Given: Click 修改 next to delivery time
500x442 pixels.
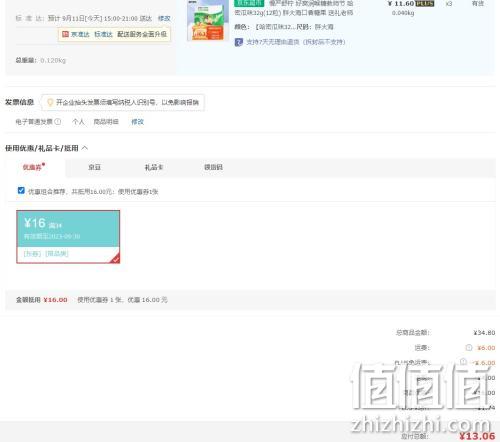Looking at the screenshot, I should 164,18.
